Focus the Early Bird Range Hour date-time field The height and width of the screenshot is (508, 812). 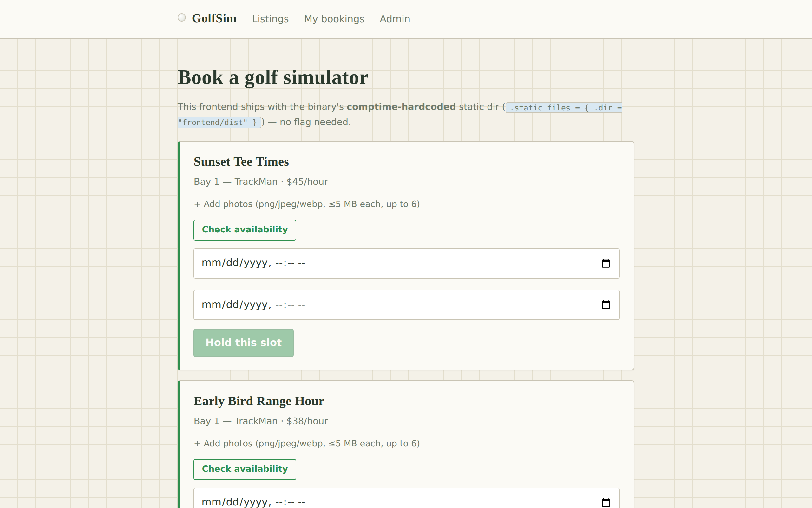pos(406,498)
